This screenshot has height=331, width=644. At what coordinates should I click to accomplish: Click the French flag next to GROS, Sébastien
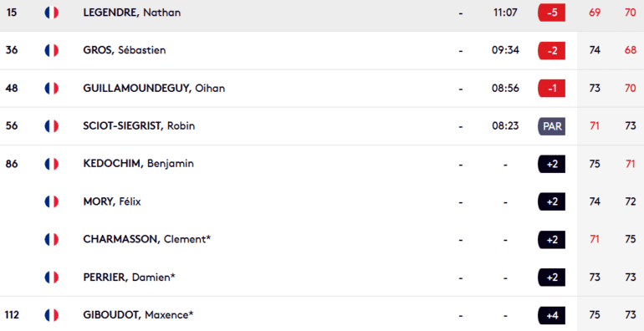(51, 50)
